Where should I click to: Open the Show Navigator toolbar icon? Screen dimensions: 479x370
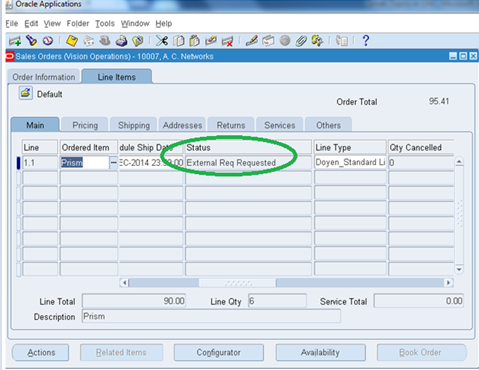click(x=48, y=41)
